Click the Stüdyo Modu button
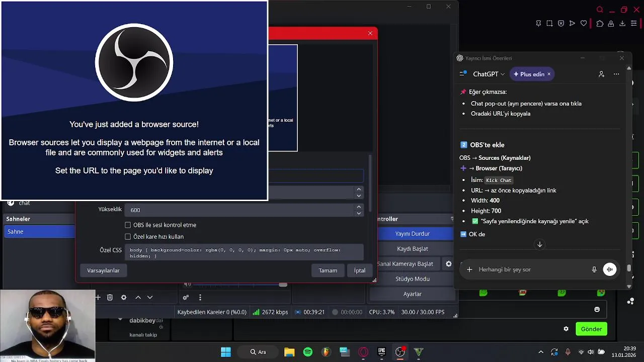The height and width of the screenshot is (362, 644). point(412,279)
